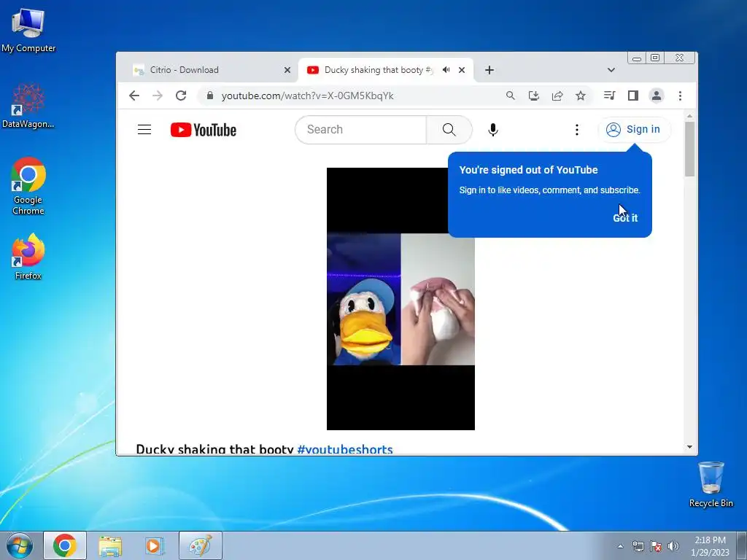
Task: Share this page via the share icon
Action: point(557,96)
